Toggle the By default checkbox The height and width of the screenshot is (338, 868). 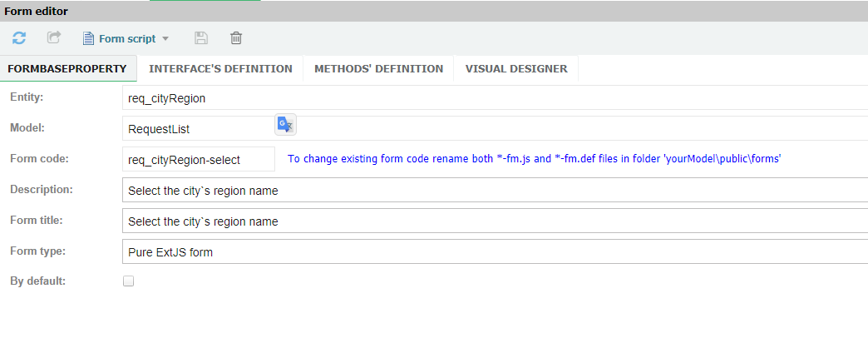point(128,281)
